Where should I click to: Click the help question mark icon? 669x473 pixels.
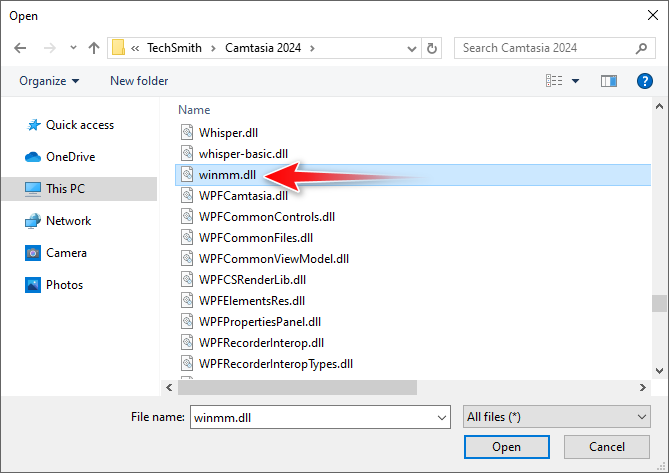[645, 81]
